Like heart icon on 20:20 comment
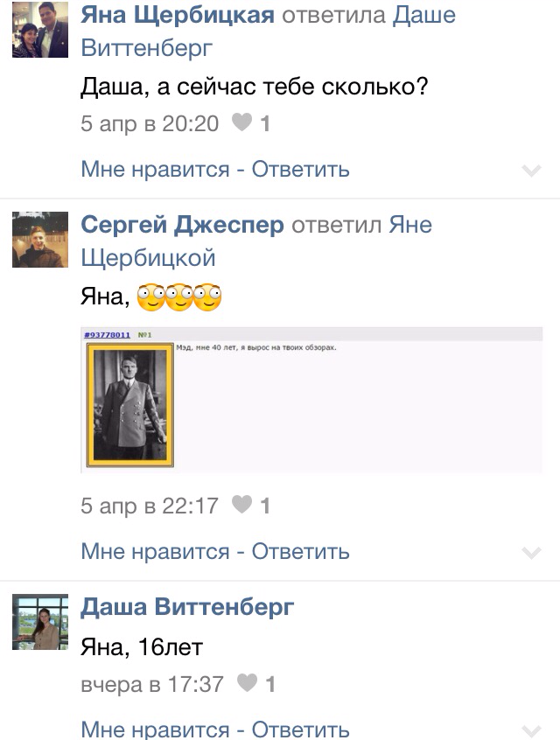The height and width of the screenshot is (740, 560). coord(241,122)
